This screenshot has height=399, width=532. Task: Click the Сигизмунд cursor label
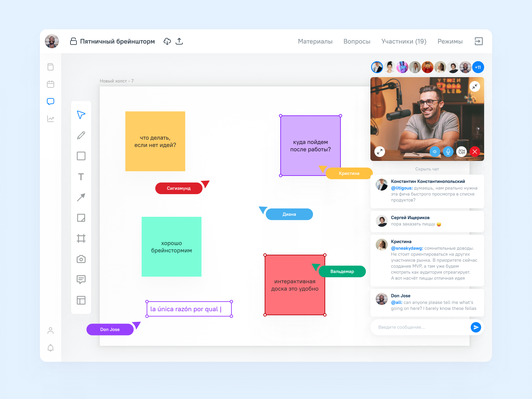point(179,188)
